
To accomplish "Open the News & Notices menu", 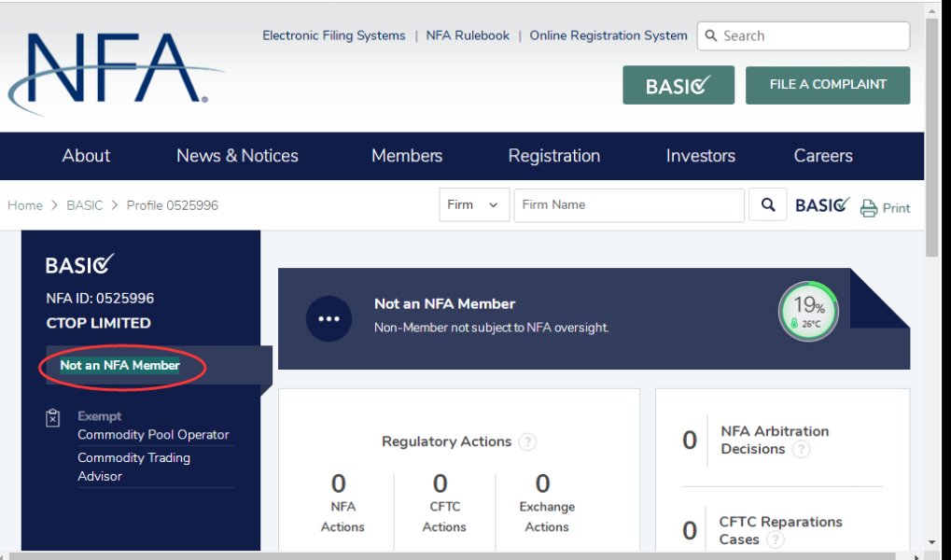I will tap(237, 156).
